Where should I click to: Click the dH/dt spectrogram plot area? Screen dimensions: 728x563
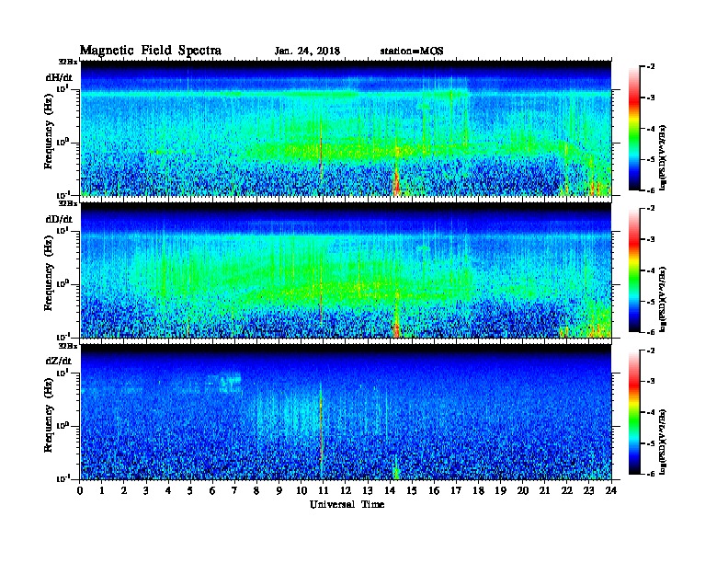(x=346, y=128)
